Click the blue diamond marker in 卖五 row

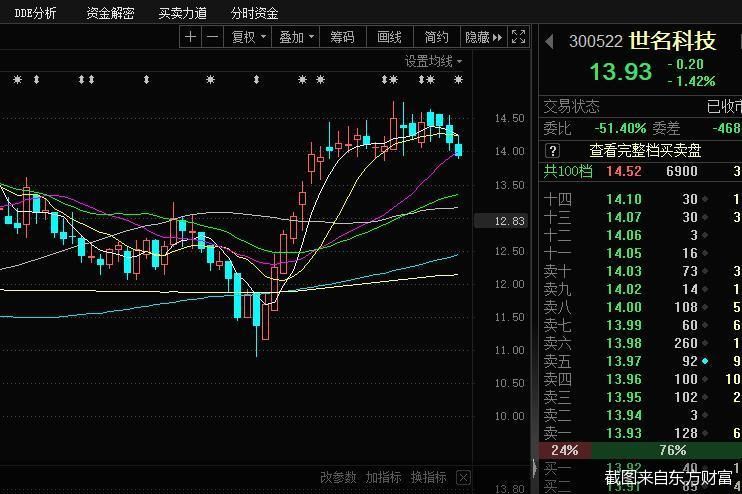pos(705,360)
